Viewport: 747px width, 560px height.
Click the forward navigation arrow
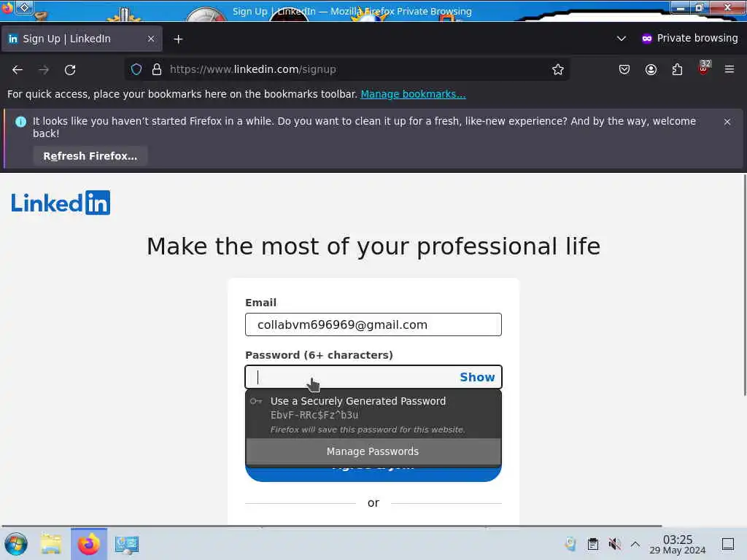(x=44, y=69)
